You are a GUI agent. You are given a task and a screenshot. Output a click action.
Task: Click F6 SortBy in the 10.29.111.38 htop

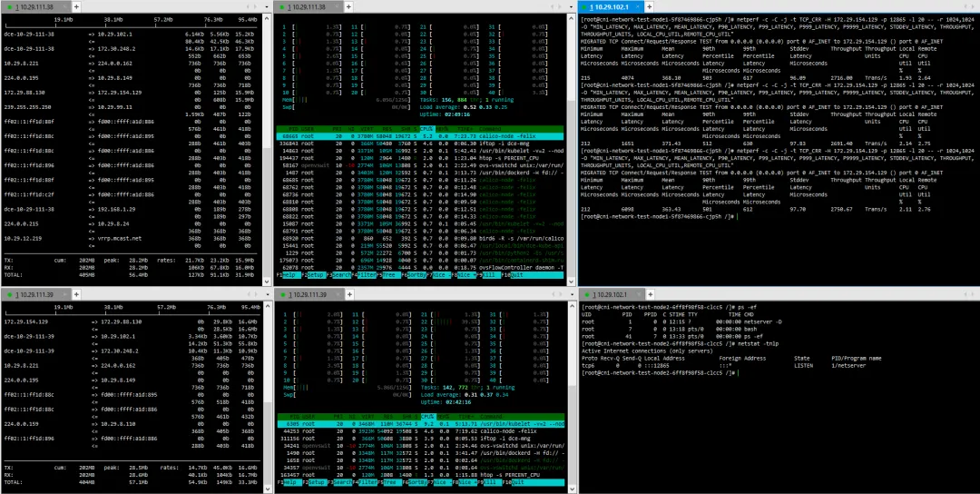point(416,274)
